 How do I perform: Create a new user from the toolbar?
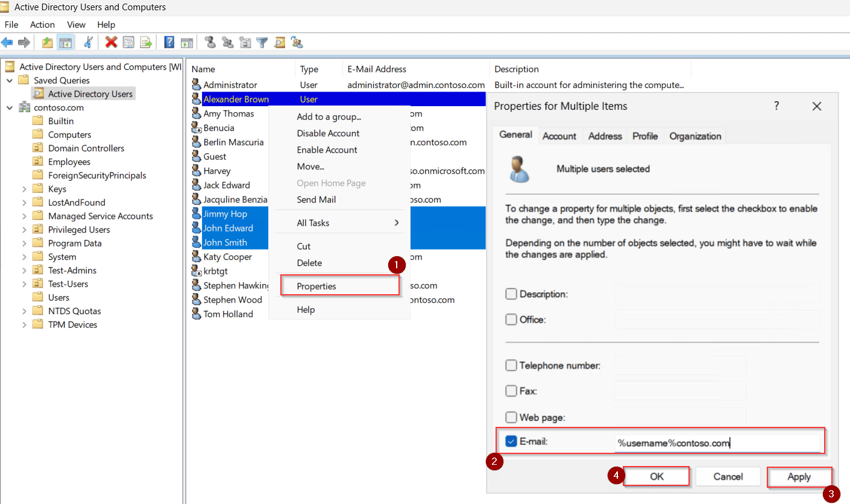[x=210, y=42]
